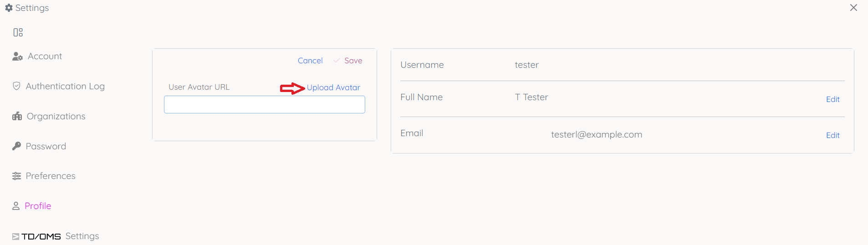Click the Password key icon
Viewport: 868px width, 245px height.
point(16,146)
